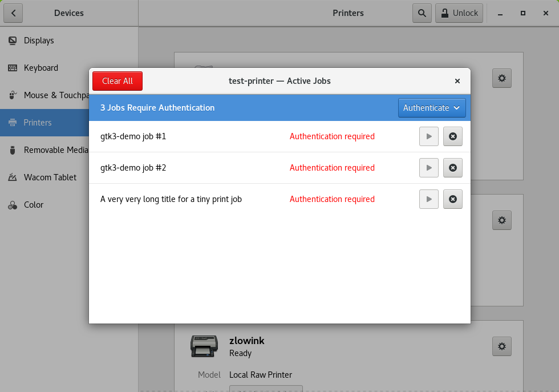This screenshot has width=559, height=392.
Task: Click the gtk3-demo job #1 title
Action: (x=133, y=136)
